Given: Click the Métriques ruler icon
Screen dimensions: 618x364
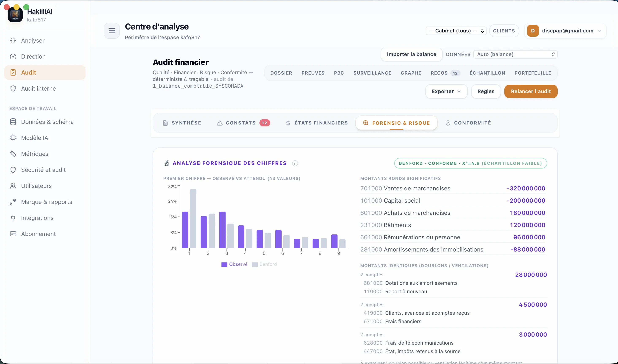Looking at the screenshot, I should [x=13, y=154].
